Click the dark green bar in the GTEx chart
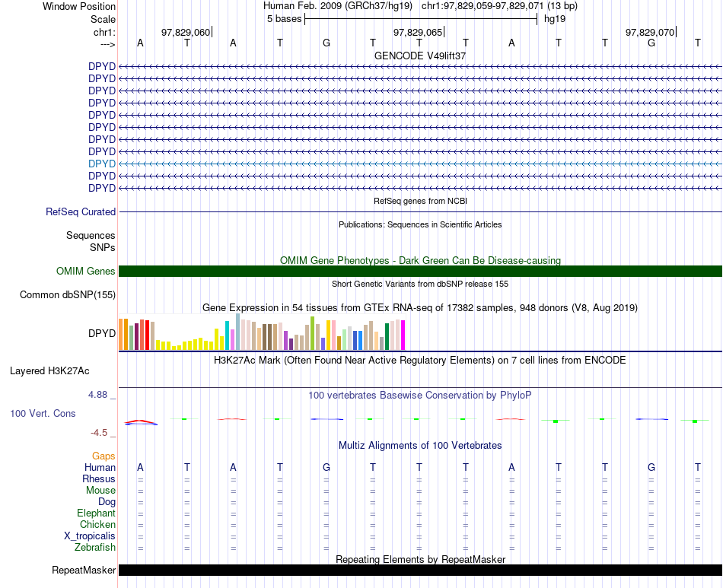 coord(387,336)
